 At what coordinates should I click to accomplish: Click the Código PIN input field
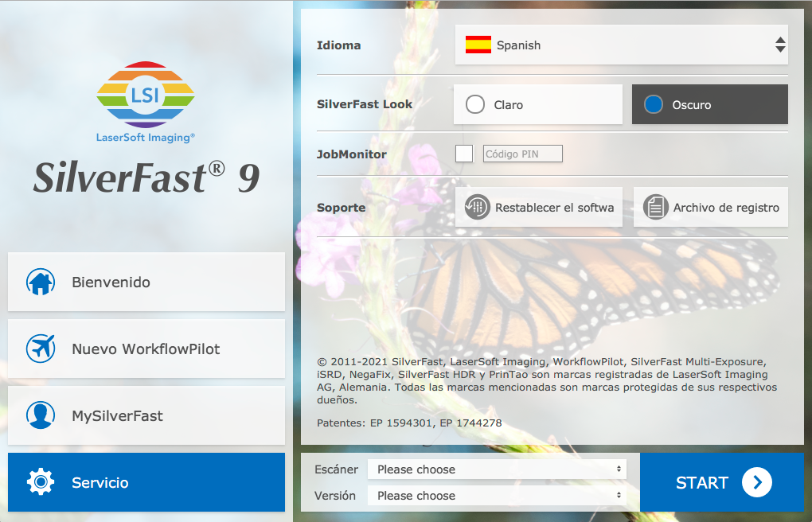point(523,154)
